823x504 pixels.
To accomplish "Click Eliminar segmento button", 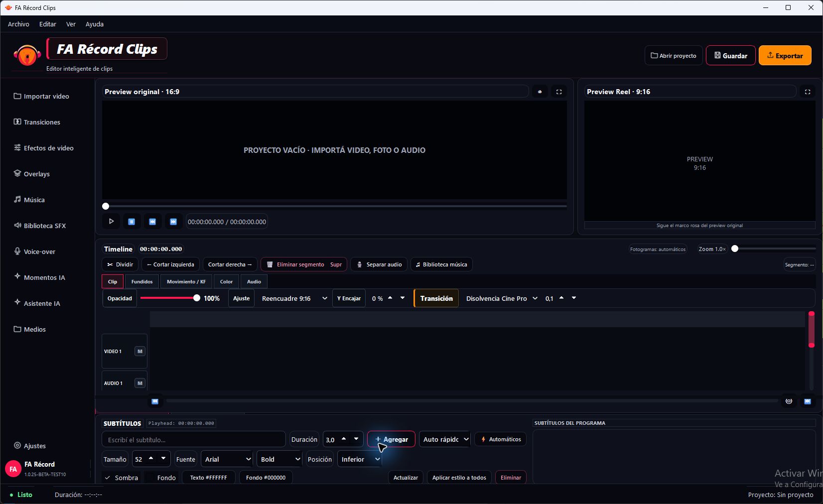I will pyautogui.click(x=304, y=264).
